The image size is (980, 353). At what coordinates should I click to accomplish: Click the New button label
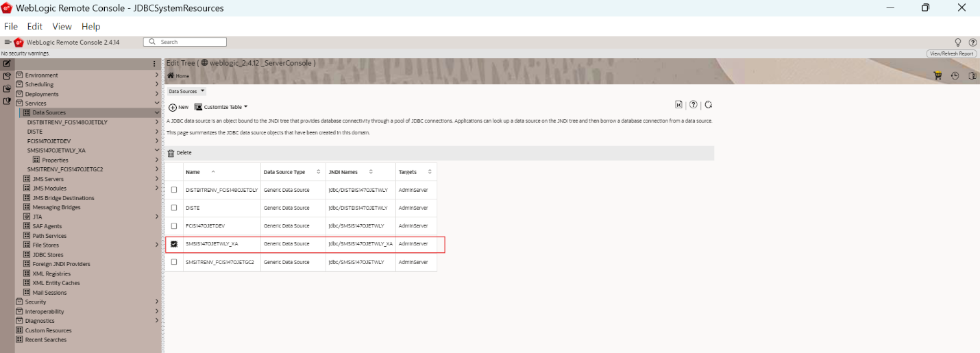coord(183,108)
